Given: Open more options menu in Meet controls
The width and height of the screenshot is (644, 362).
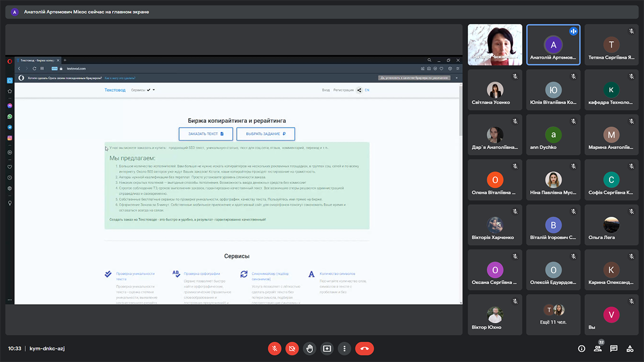Looking at the screenshot, I should [345, 349].
